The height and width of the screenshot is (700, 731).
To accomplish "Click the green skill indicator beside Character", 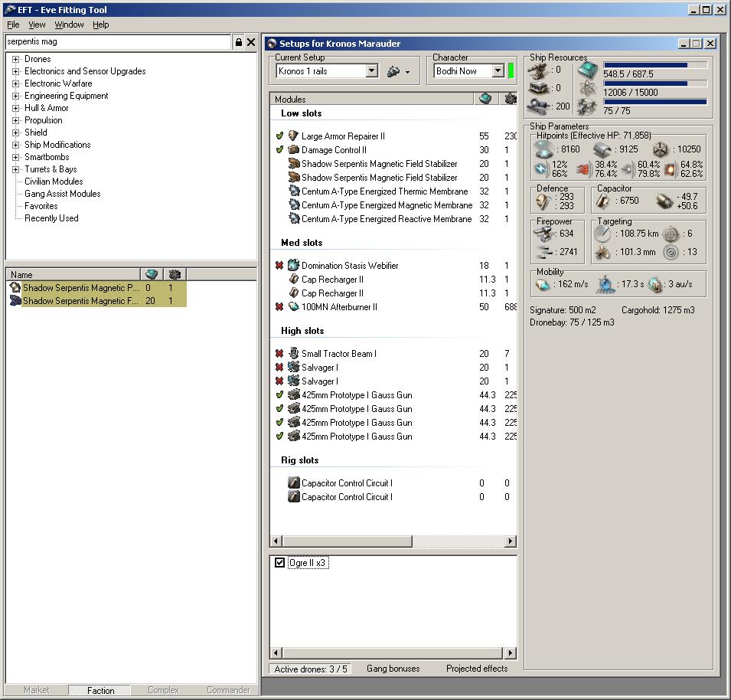I will tap(511, 71).
